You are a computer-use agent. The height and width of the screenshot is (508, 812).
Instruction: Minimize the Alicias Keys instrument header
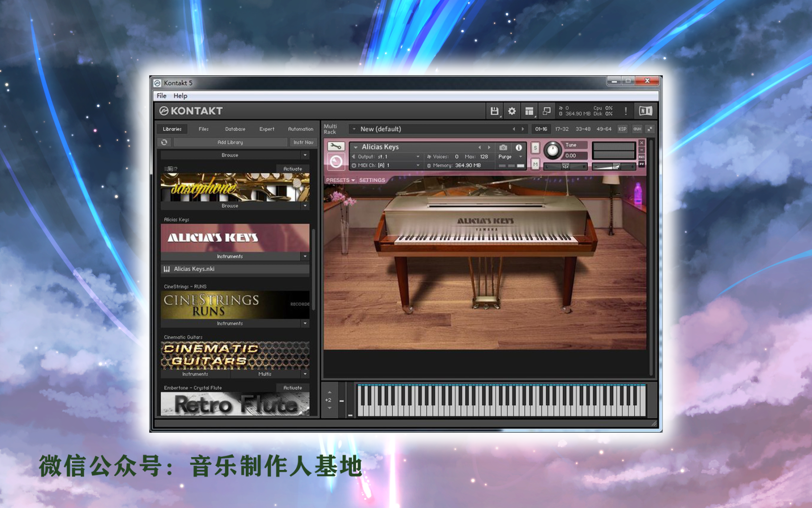641,150
